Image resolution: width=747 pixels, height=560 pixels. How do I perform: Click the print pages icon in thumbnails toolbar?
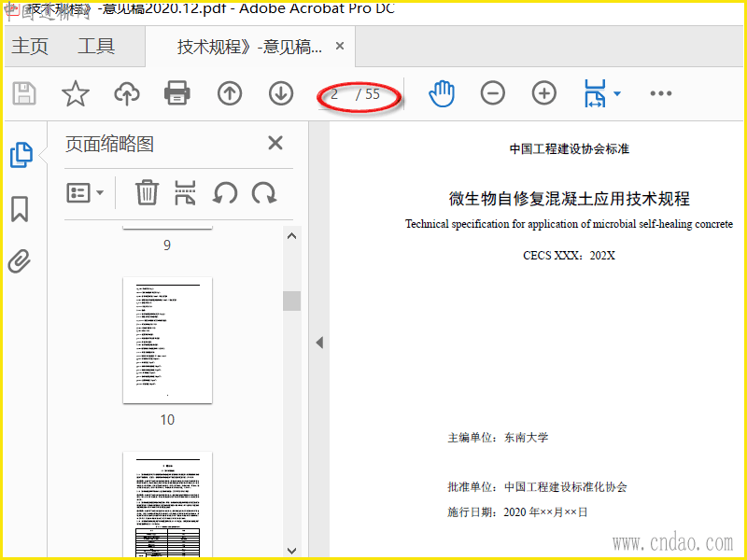tap(185, 192)
